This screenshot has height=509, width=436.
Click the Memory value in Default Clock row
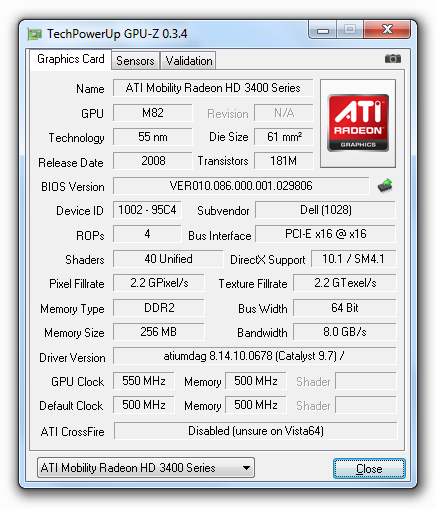click(x=256, y=405)
